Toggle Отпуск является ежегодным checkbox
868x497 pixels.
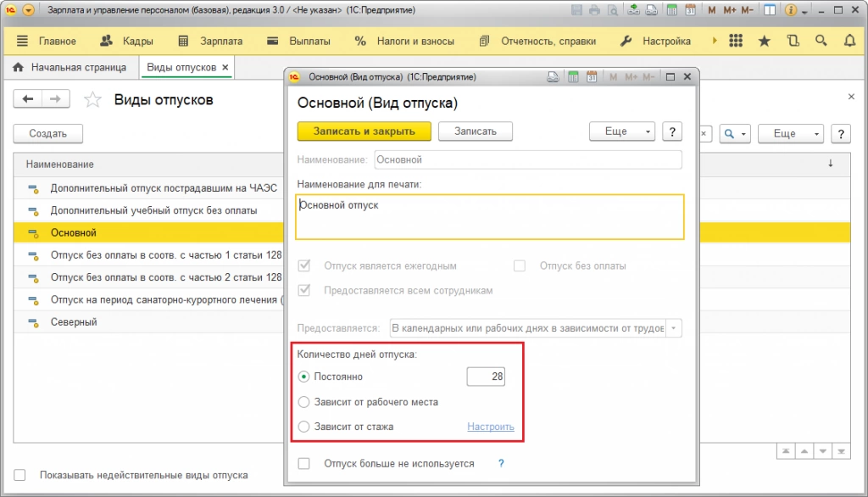pyautogui.click(x=304, y=265)
